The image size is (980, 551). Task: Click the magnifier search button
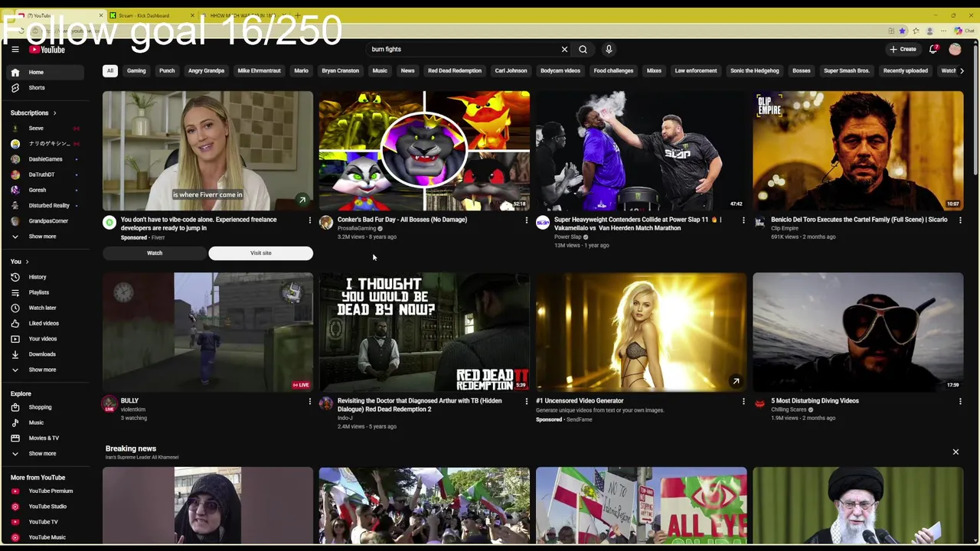pos(583,49)
